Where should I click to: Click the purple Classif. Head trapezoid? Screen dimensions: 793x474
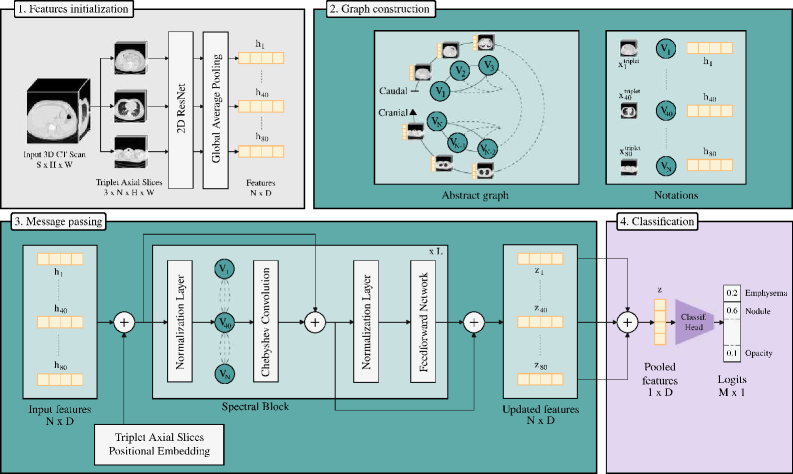coord(694,322)
